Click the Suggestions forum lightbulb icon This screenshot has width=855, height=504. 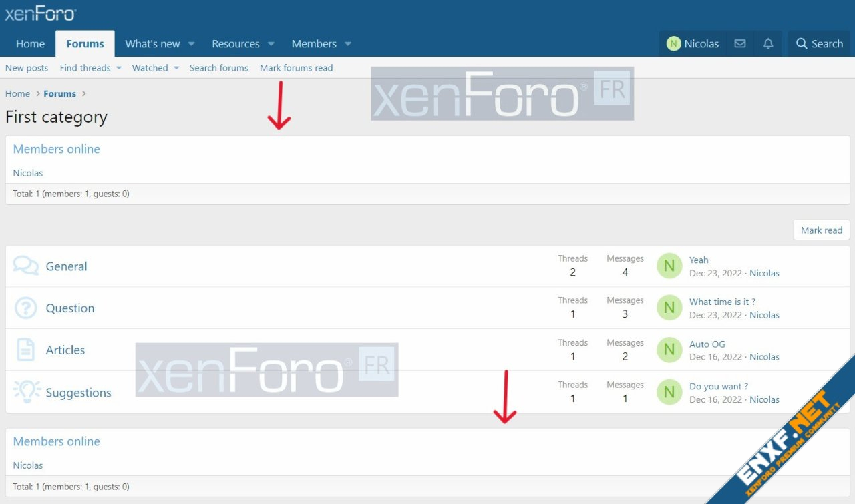(x=27, y=393)
